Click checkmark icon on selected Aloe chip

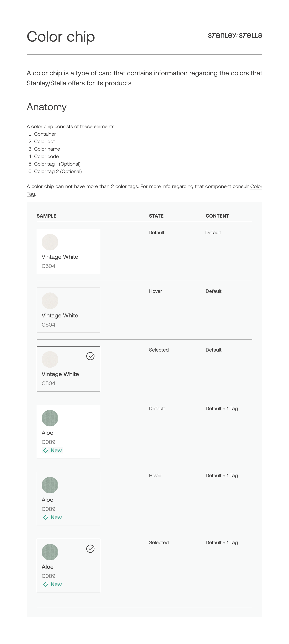(90, 549)
